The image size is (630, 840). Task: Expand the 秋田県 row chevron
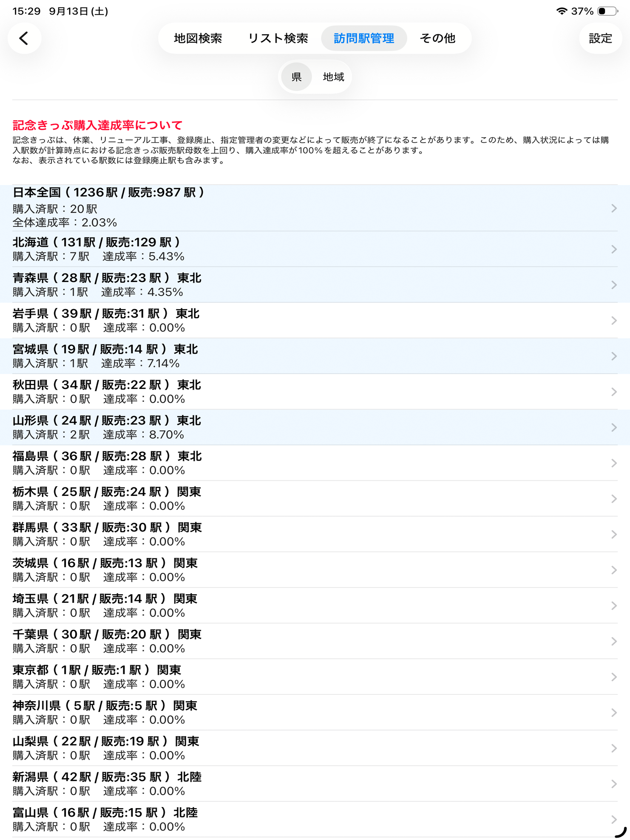click(614, 392)
